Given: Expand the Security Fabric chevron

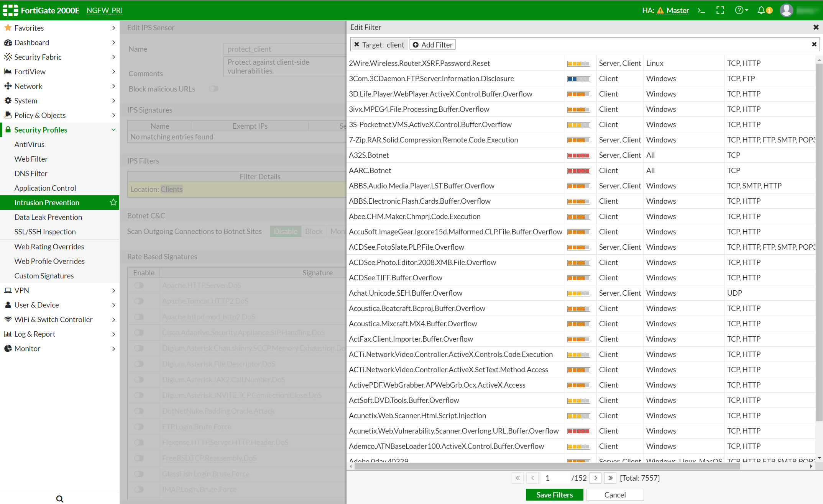Looking at the screenshot, I should tap(113, 57).
